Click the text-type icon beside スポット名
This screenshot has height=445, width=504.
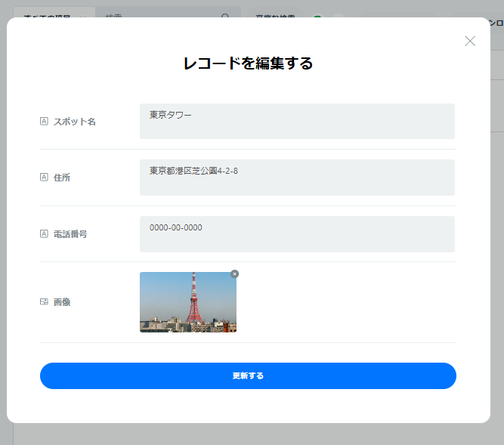click(44, 121)
